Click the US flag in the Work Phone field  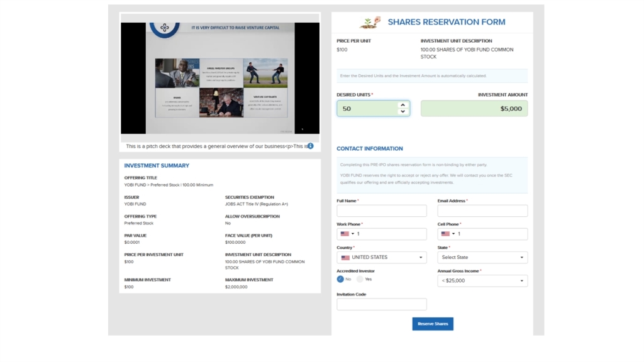tap(345, 234)
